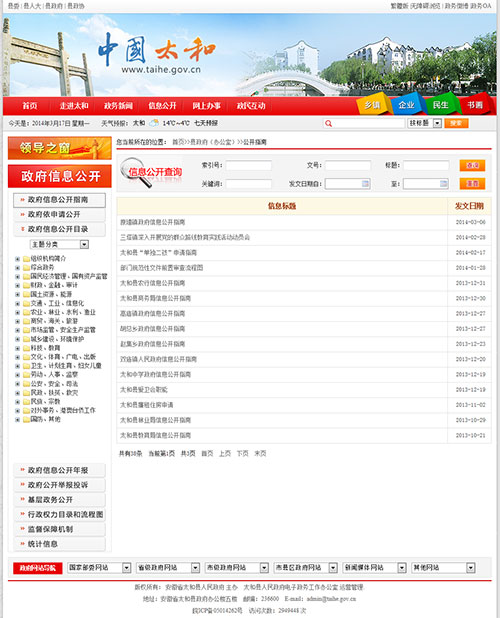Open 行政权力目录和流程图 in the sidebar
Screen dimensions: 500x618
coord(59,514)
